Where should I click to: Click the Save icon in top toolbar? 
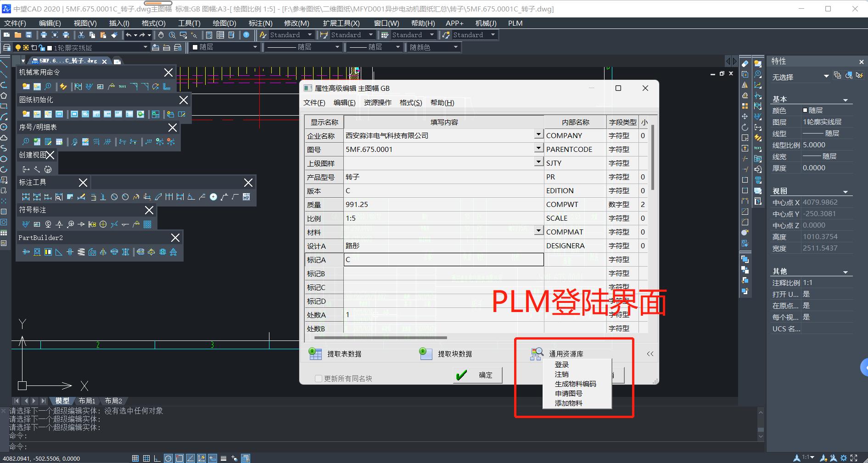pos(29,35)
